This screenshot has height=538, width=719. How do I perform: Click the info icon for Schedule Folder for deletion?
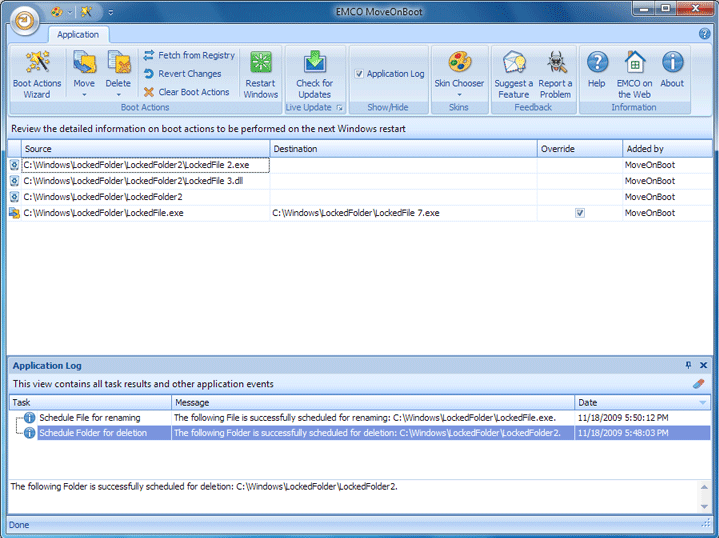[x=29, y=433]
